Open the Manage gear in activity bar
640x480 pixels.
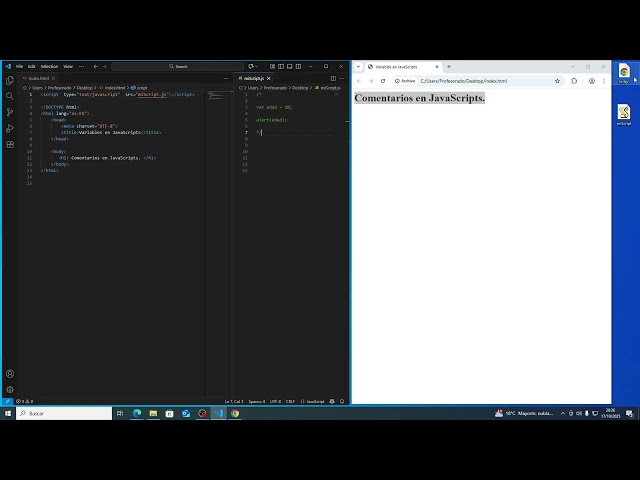tap(10, 389)
